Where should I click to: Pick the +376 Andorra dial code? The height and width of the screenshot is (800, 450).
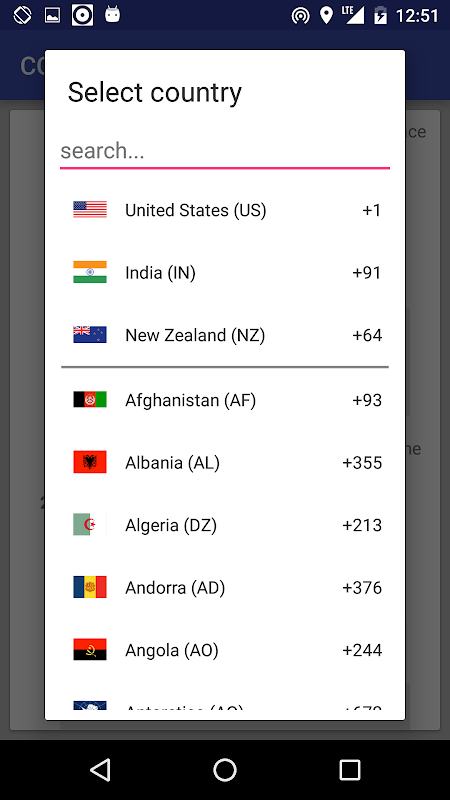[362, 588]
